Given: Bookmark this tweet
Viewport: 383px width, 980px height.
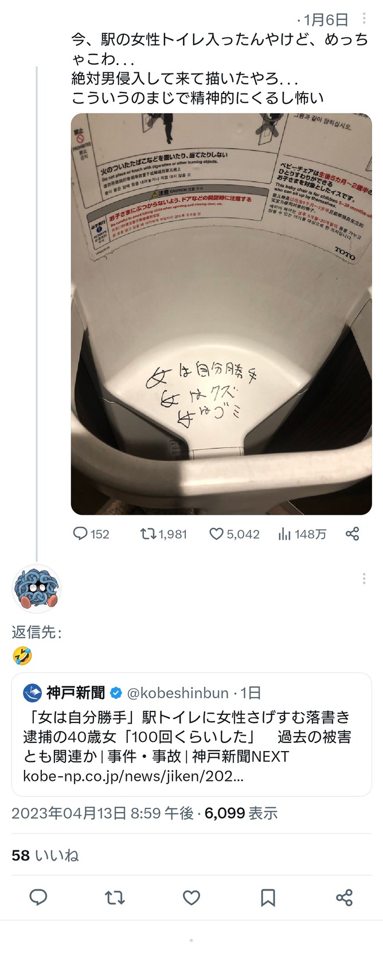Looking at the screenshot, I should [x=268, y=897].
